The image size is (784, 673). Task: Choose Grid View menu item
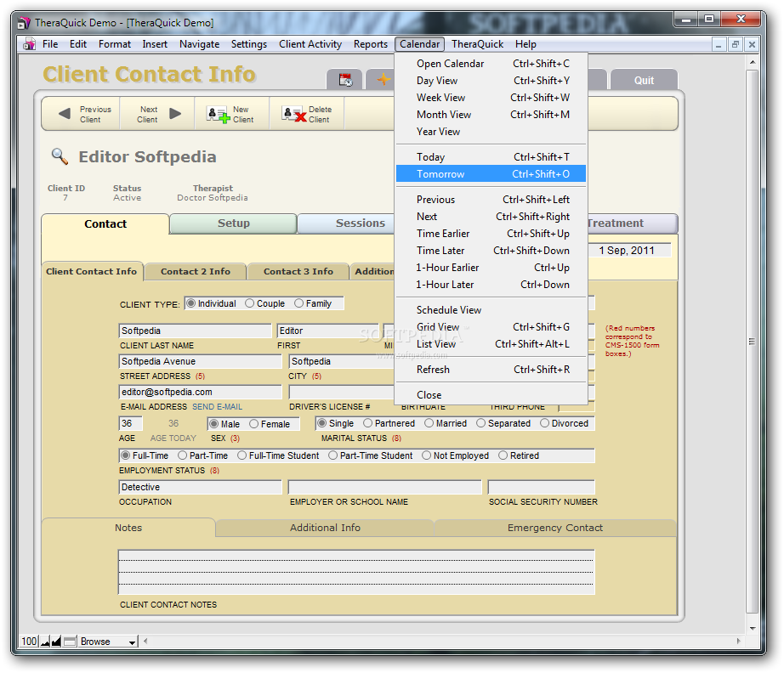[491, 327]
